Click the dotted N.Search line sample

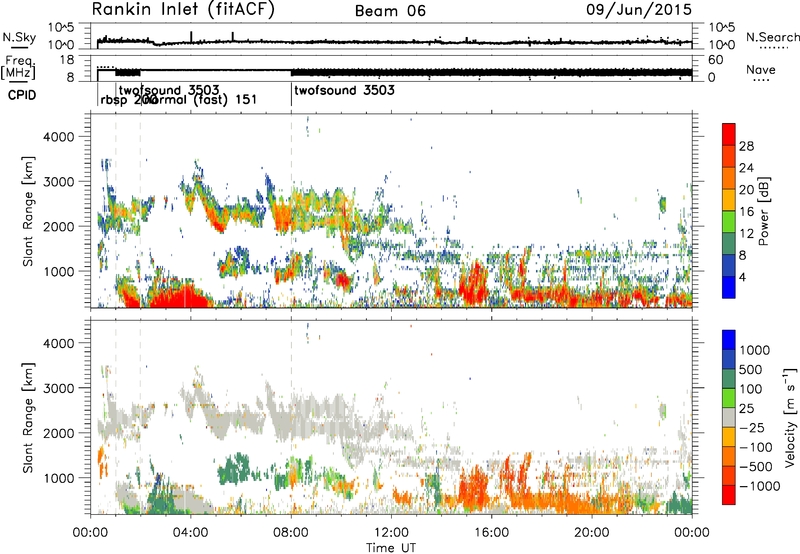click(773, 48)
